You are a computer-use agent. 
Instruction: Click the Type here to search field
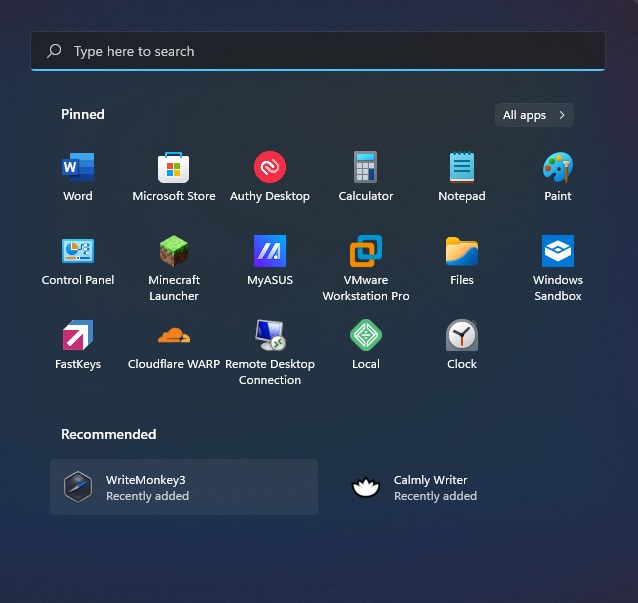tap(318, 51)
